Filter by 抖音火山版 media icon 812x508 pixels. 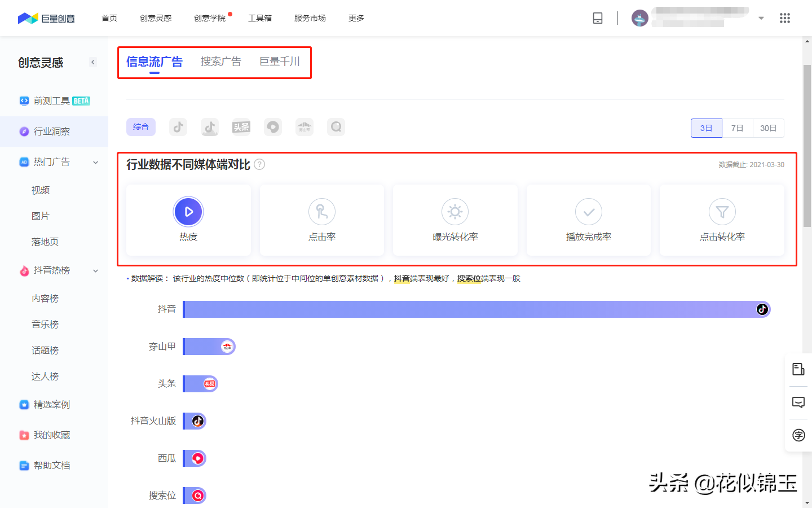coord(210,127)
